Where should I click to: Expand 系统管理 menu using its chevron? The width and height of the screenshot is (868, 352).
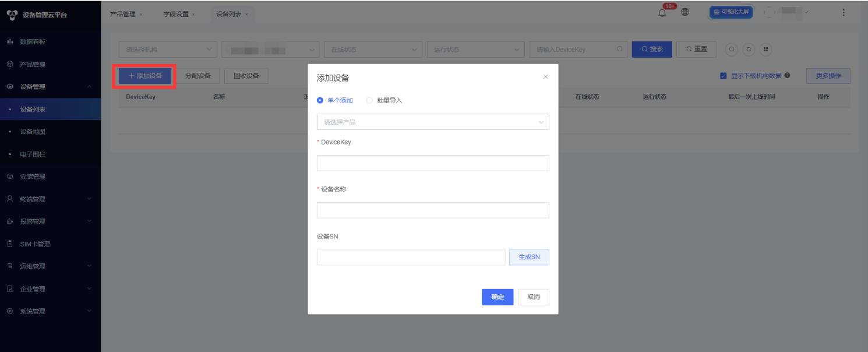click(89, 311)
